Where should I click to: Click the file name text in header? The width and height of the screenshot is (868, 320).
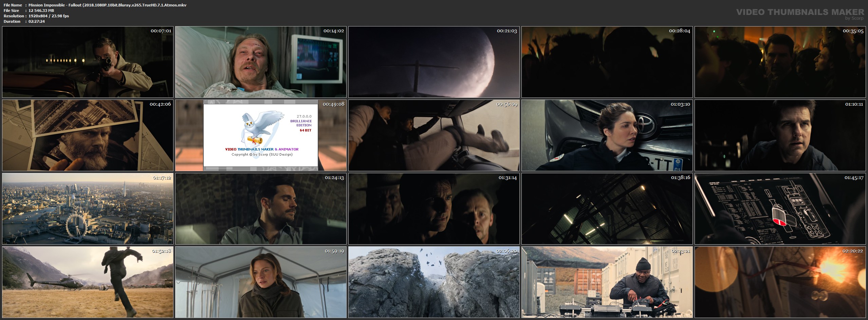click(x=107, y=5)
